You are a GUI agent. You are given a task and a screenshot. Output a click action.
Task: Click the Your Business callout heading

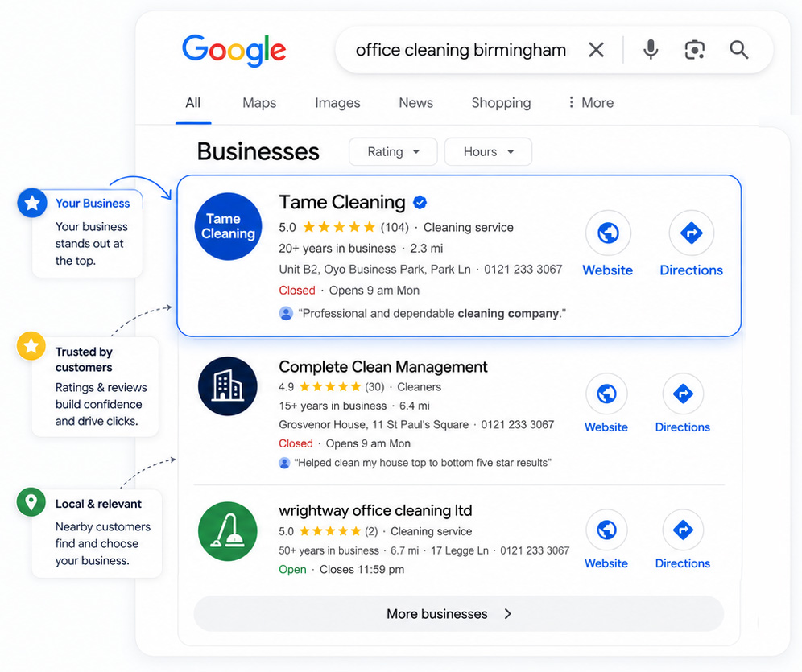pos(93,204)
